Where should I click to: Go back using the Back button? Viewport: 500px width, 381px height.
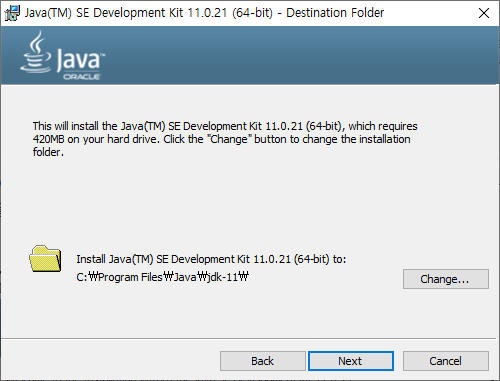click(x=263, y=361)
